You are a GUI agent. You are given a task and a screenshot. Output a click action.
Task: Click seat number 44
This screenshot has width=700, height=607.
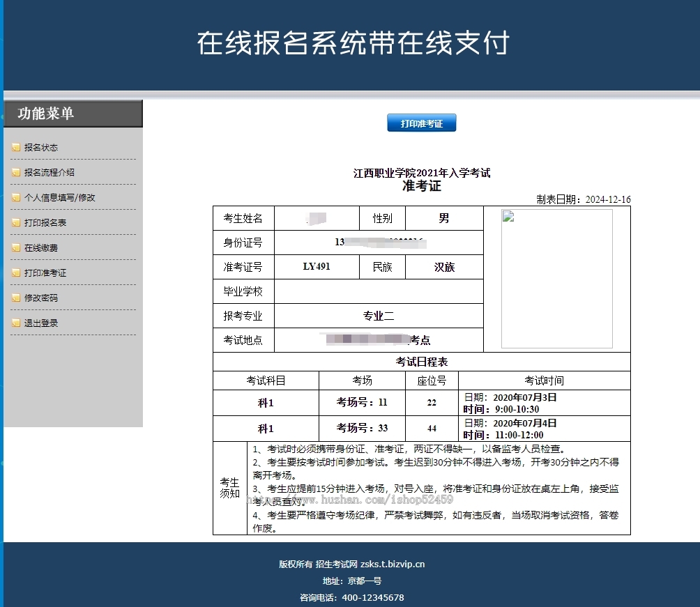click(x=432, y=429)
